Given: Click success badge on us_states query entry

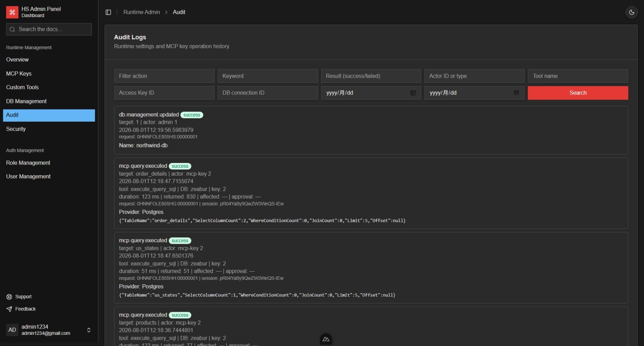Looking at the screenshot, I should pos(180,241).
